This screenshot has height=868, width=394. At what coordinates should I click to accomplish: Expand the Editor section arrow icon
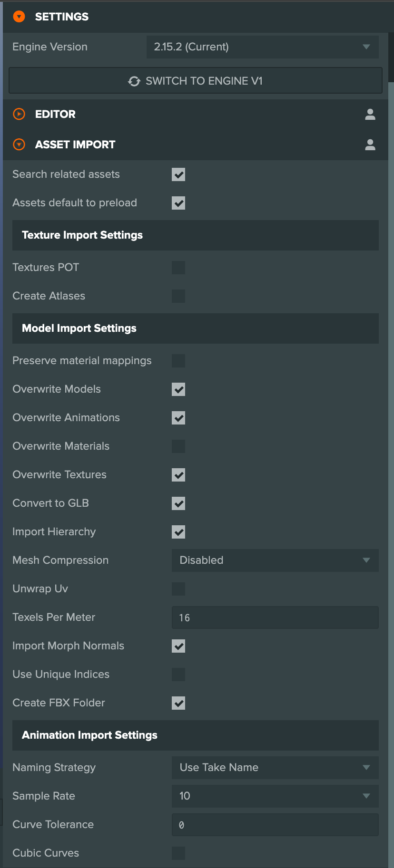19,114
